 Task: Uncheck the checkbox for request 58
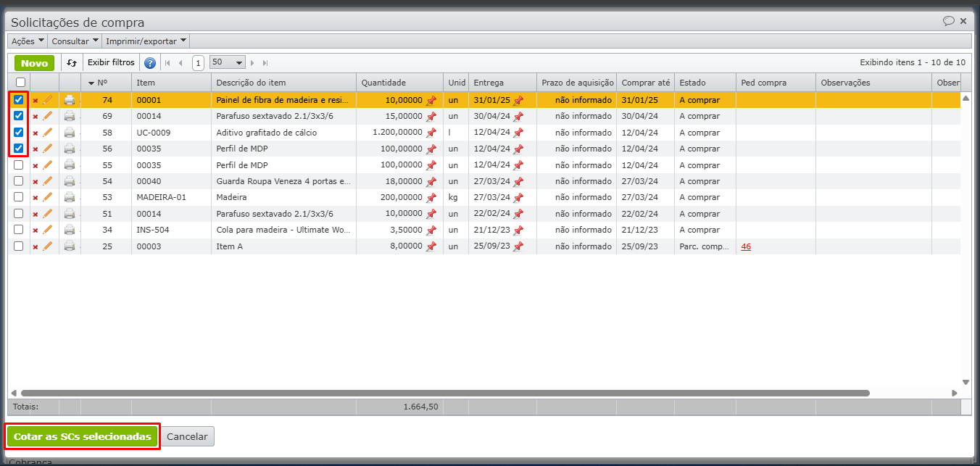point(19,133)
